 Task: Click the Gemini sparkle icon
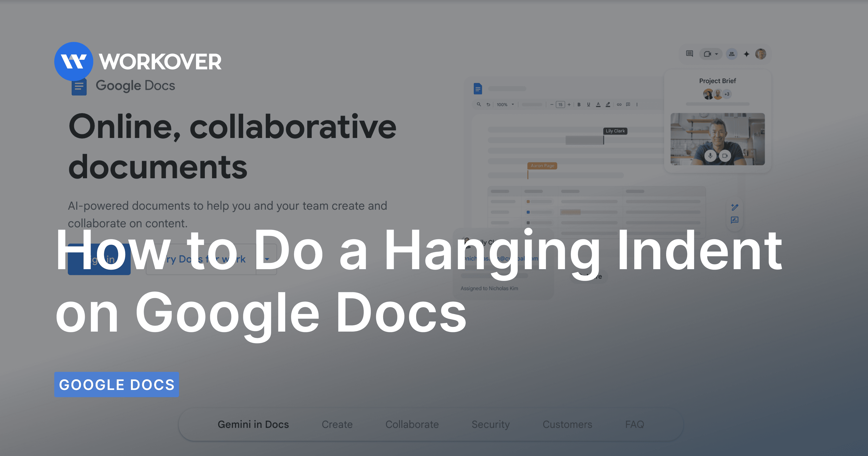click(x=747, y=54)
